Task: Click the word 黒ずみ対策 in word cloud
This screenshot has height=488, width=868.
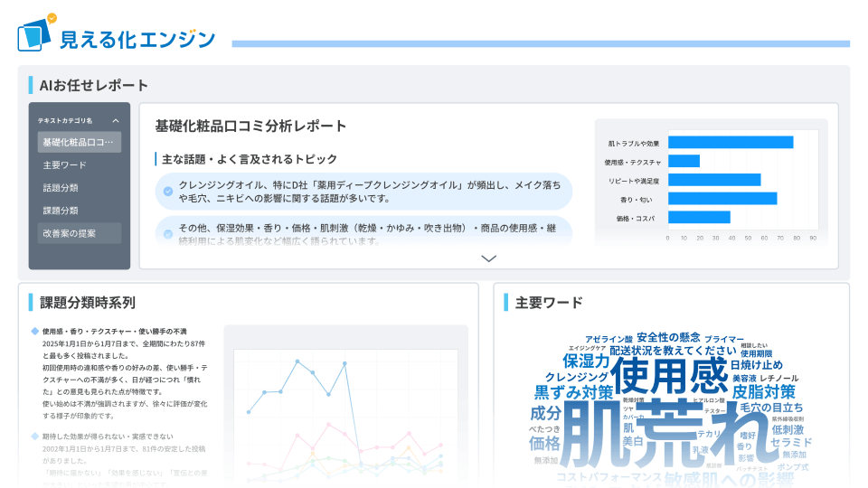Action: point(573,392)
